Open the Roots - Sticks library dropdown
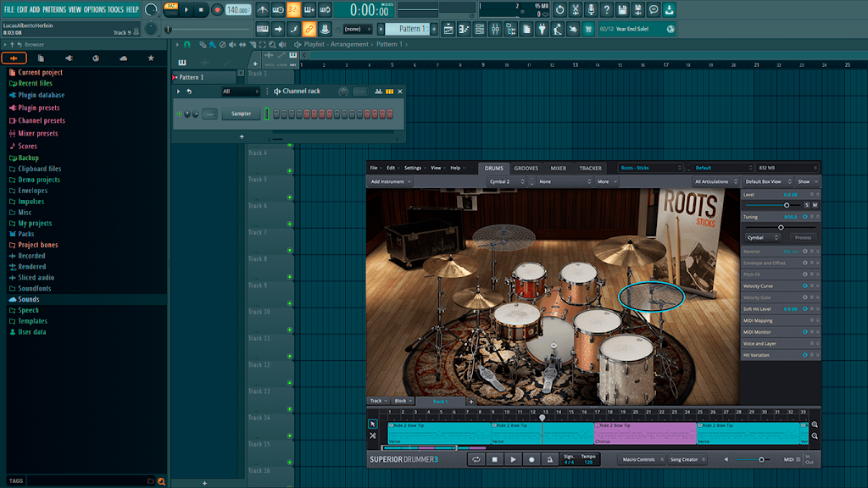The width and height of the screenshot is (868, 488). point(651,168)
